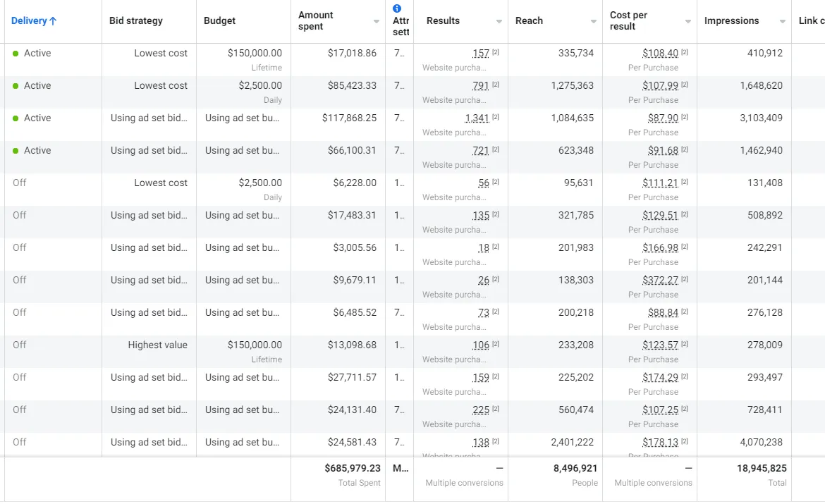Expand the Cost per result column dropdown
The width and height of the screenshot is (825, 504).
[688, 22]
